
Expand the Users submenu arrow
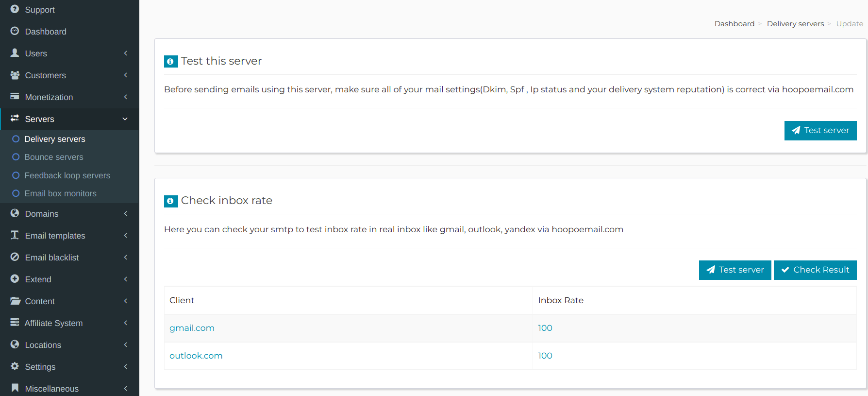point(125,53)
